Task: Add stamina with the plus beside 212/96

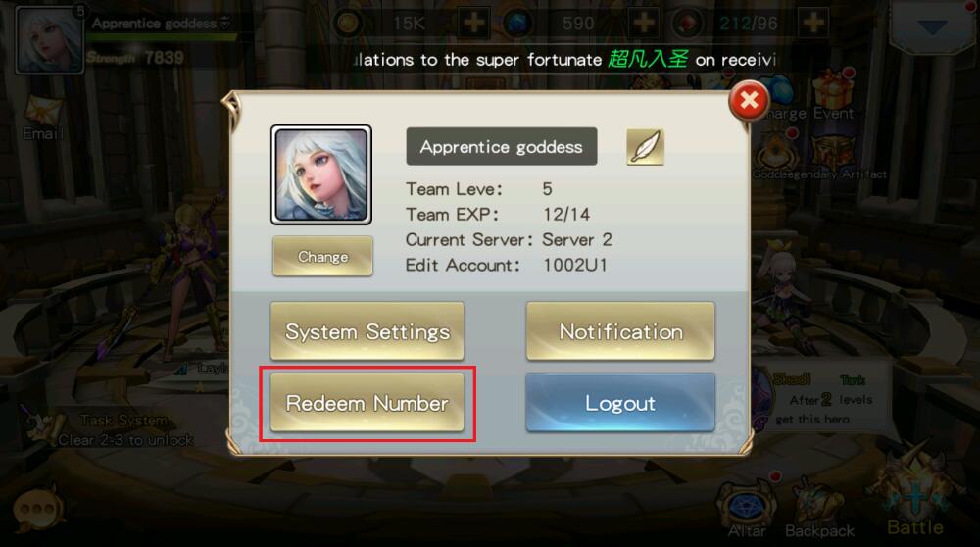Action: [813, 24]
